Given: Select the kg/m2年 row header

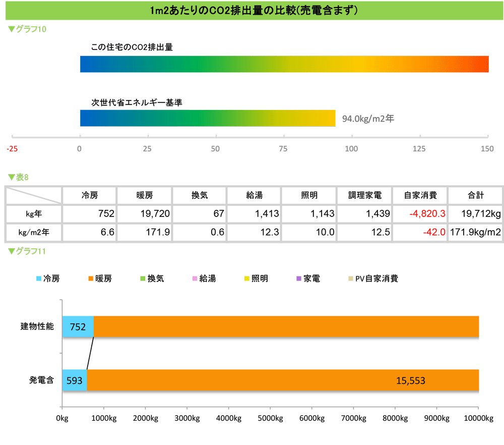Looking at the screenshot, I should click(x=34, y=232).
